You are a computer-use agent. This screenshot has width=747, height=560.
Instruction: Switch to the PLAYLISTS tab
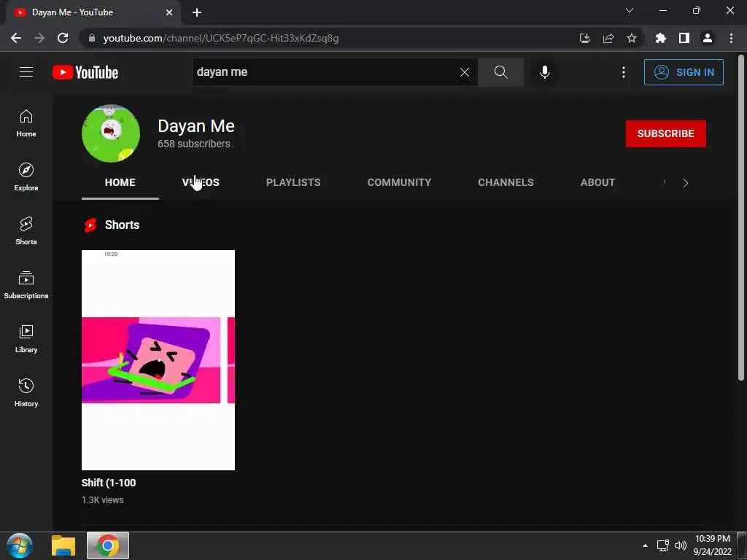coord(293,182)
